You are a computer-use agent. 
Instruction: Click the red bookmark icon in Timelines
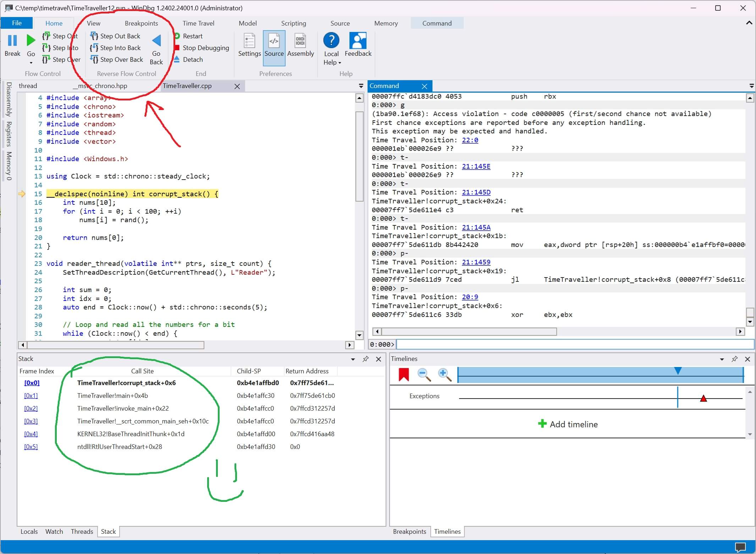point(404,374)
